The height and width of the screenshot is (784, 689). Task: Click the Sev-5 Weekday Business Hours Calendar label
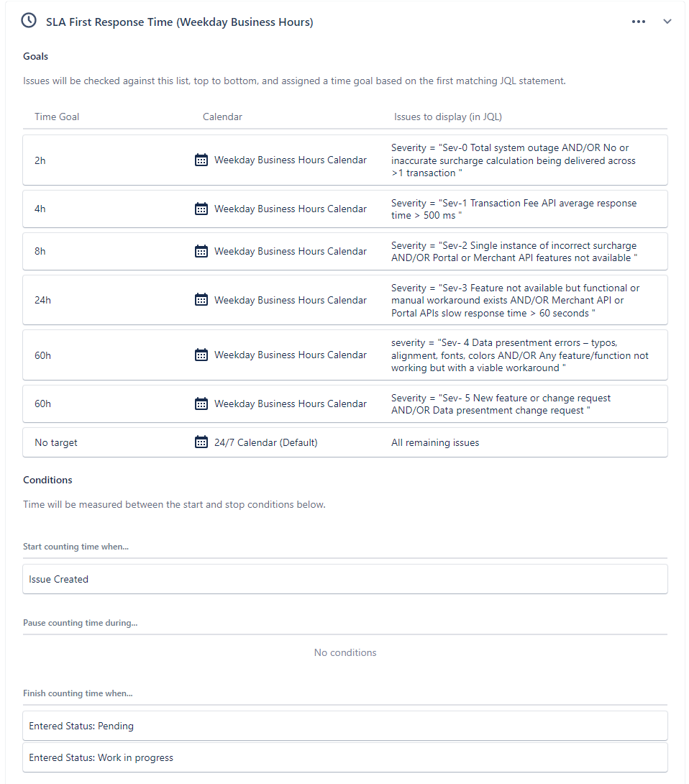coord(291,404)
